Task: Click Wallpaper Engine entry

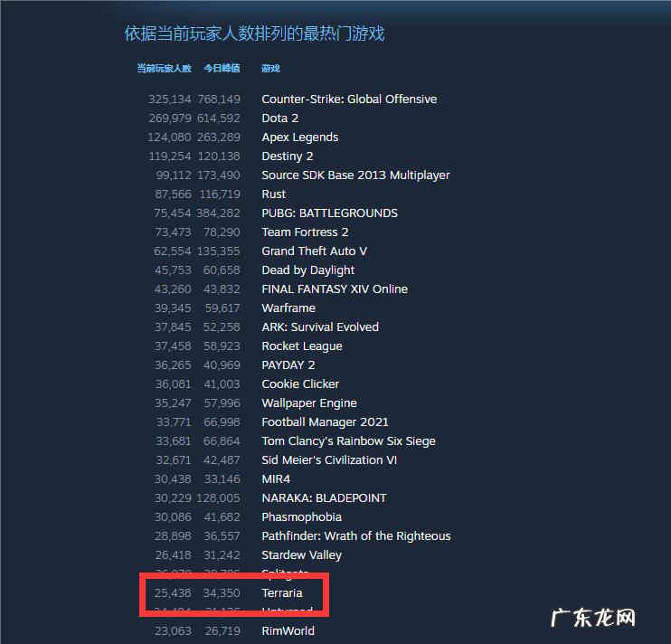Action: [x=309, y=403]
